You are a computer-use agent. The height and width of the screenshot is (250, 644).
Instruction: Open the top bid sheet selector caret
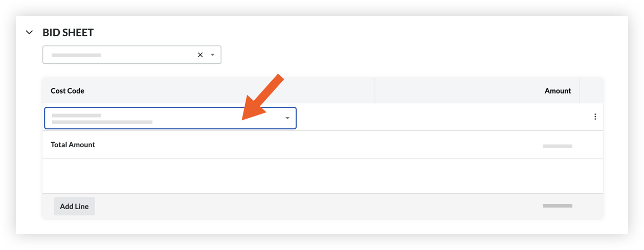tap(213, 55)
